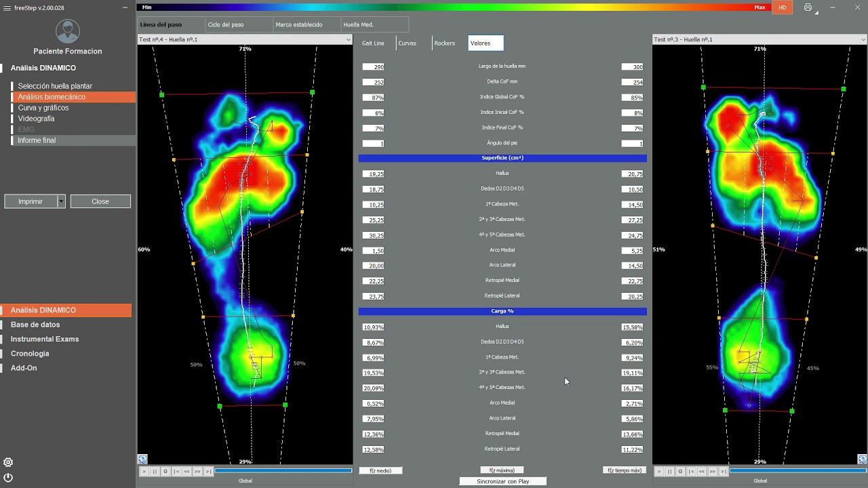Image resolution: width=868 pixels, height=488 pixels.
Task: Click the Test nº.4 pressure footprint image
Action: pos(245,255)
